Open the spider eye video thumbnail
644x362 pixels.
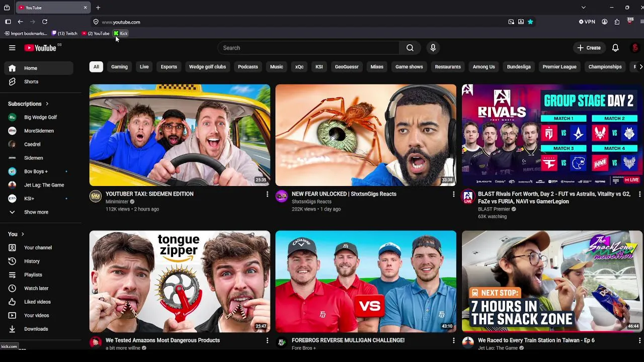366,135
